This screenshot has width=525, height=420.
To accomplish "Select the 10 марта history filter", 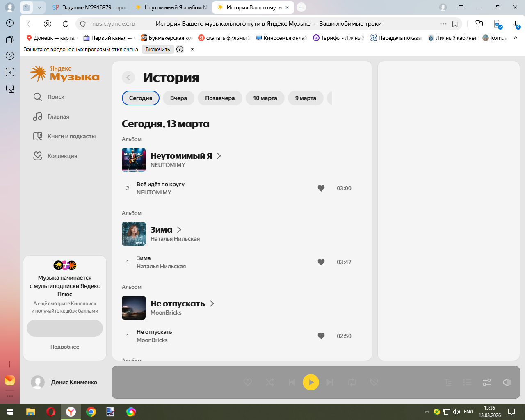I will point(265,98).
